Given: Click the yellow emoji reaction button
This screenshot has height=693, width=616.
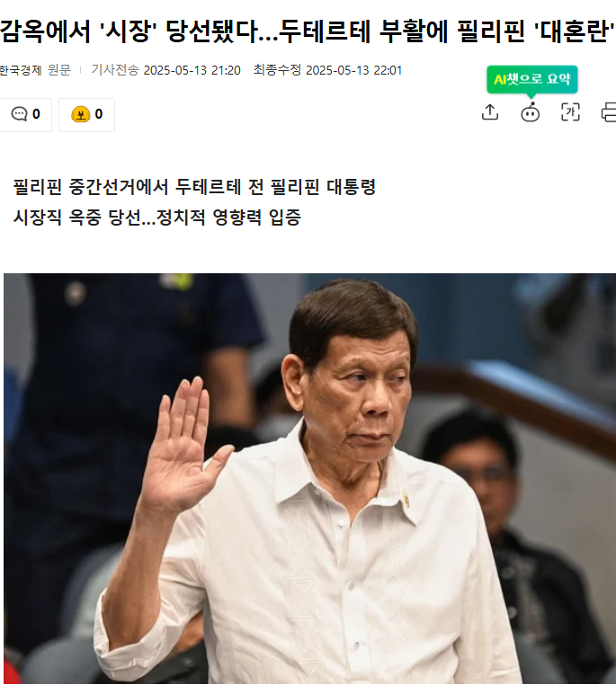Looking at the screenshot, I should [x=86, y=114].
